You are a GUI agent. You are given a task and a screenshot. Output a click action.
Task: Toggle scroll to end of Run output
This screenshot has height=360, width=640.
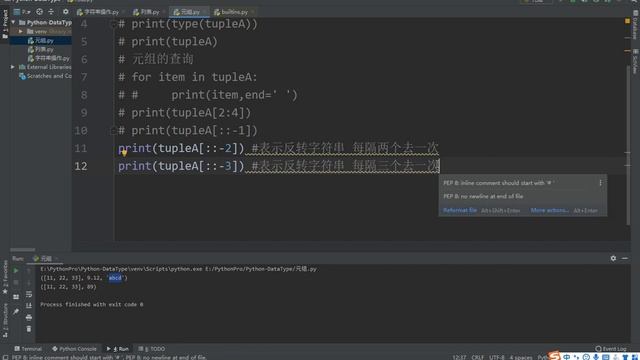click(x=29, y=305)
